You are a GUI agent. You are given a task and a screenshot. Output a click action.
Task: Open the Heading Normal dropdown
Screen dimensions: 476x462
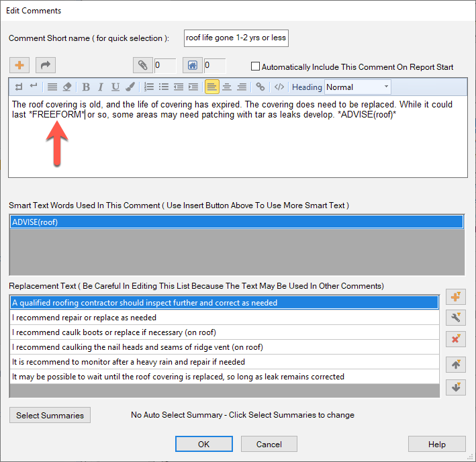click(x=357, y=87)
